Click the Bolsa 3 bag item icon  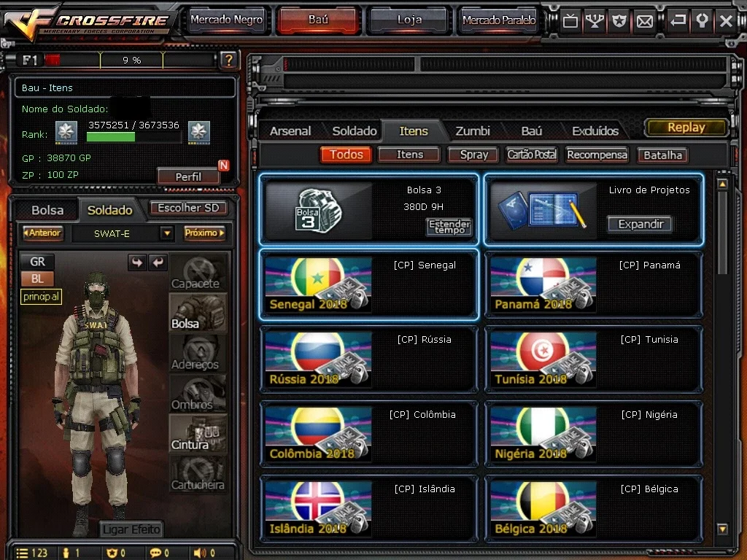point(318,211)
